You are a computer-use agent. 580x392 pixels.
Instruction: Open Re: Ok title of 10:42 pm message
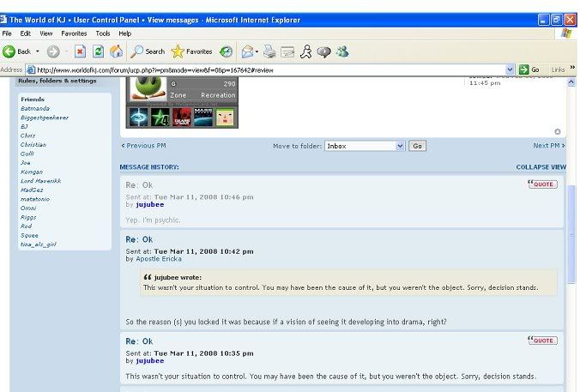(139, 239)
